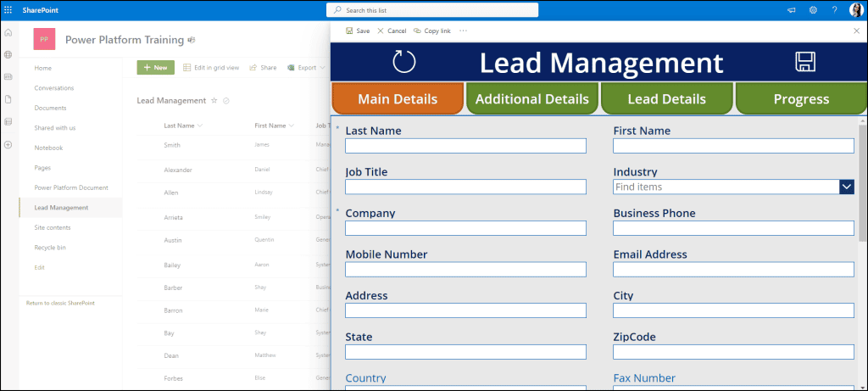Click the First Name input field
The height and width of the screenshot is (391, 868).
[733, 146]
